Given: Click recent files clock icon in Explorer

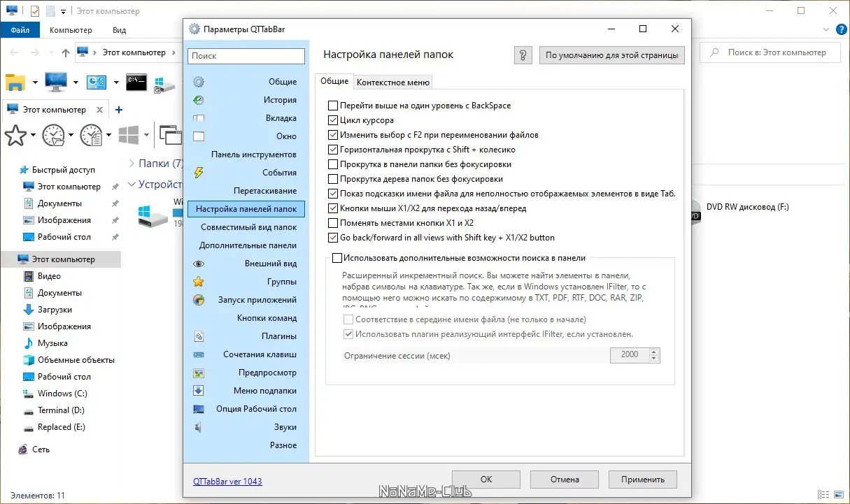Looking at the screenshot, I should (x=91, y=135).
